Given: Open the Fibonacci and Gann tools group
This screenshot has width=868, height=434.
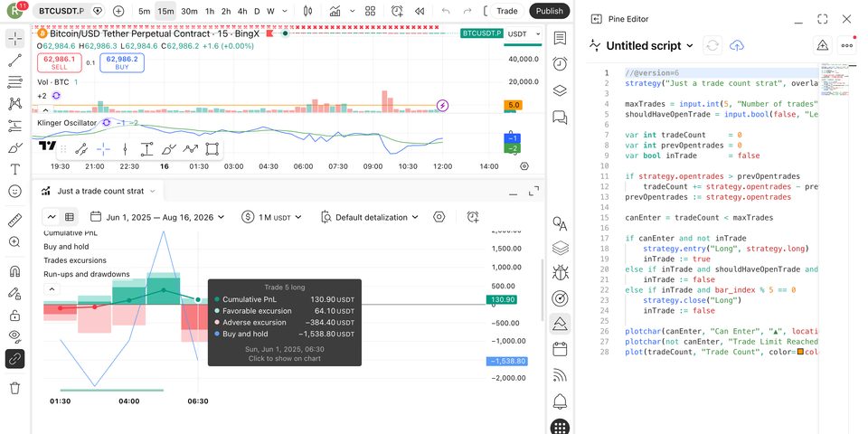Looking at the screenshot, I should (15, 82).
